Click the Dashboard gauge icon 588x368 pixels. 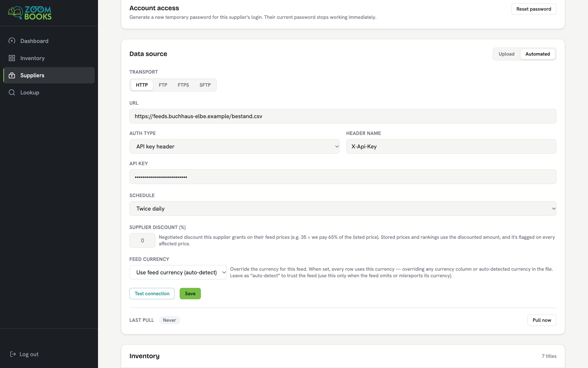[12, 41]
